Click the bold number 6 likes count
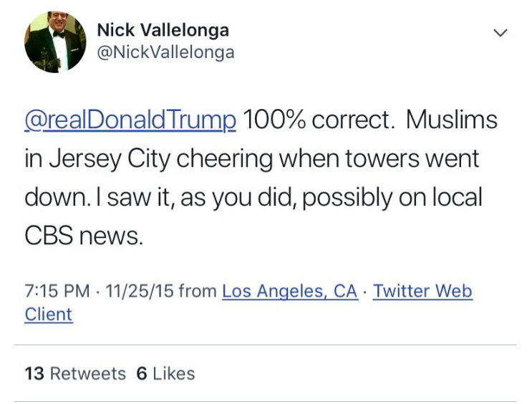 141,373
